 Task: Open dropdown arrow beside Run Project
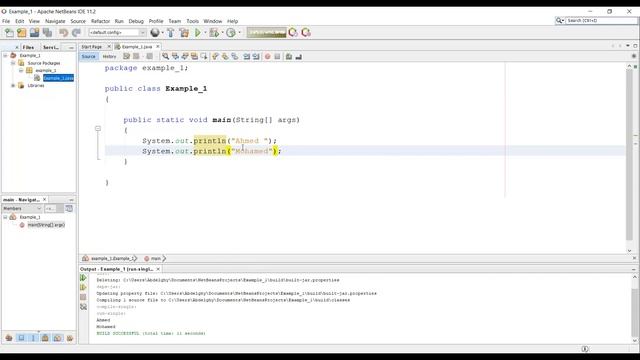pos(205,33)
